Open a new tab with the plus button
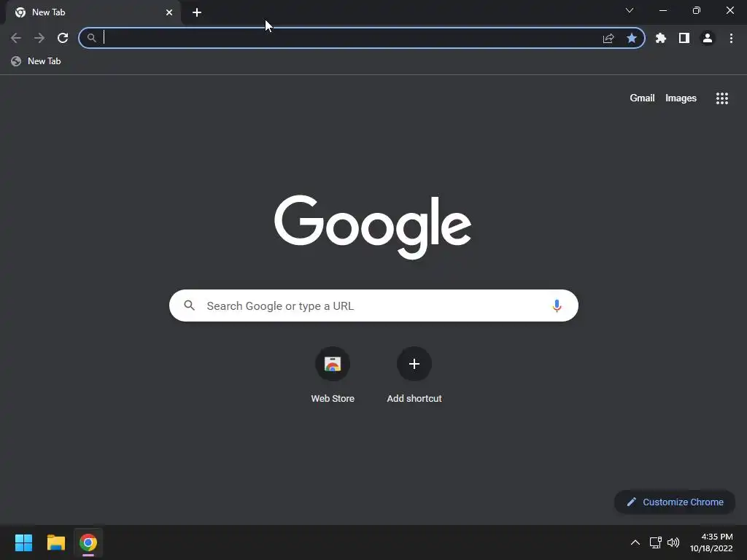747x560 pixels. [x=197, y=12]
